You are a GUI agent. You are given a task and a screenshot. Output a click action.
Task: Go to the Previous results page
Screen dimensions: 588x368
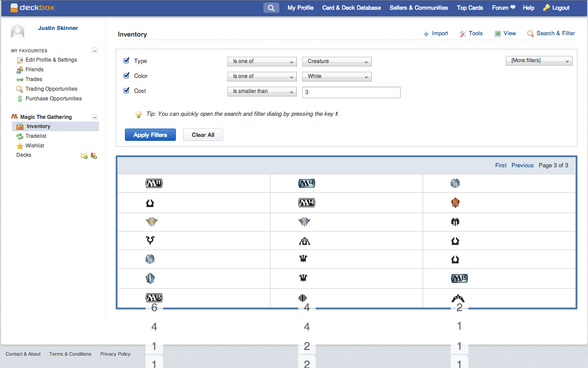[x=522, y=166]
